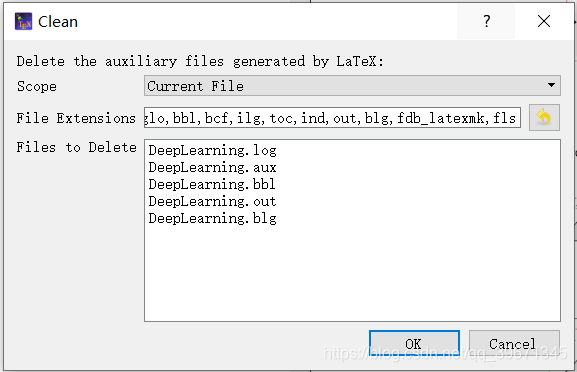Click the Clean dialog title text
The image size is (577, 372).
[x=58, y=22]
